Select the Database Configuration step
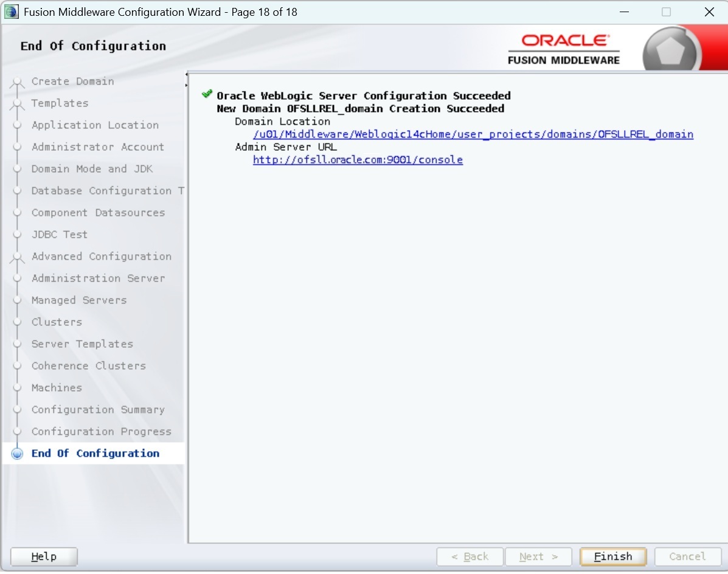728x574 pixels. 108,191
